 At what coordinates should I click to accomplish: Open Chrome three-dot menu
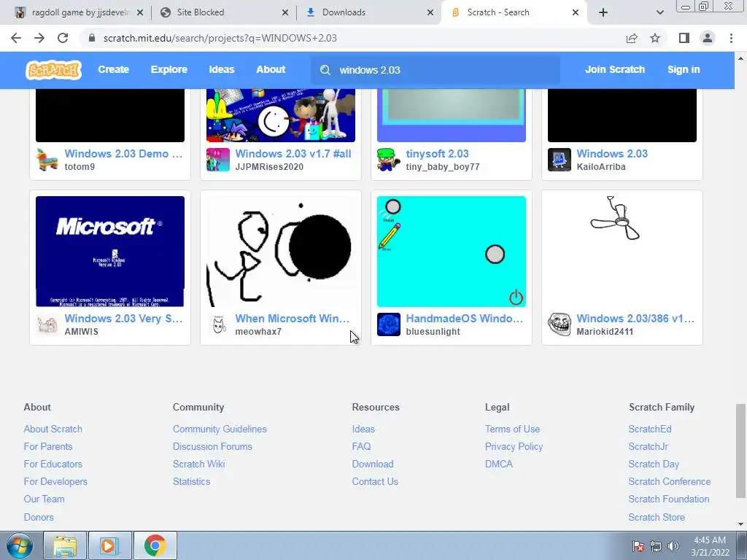point(731,38)
